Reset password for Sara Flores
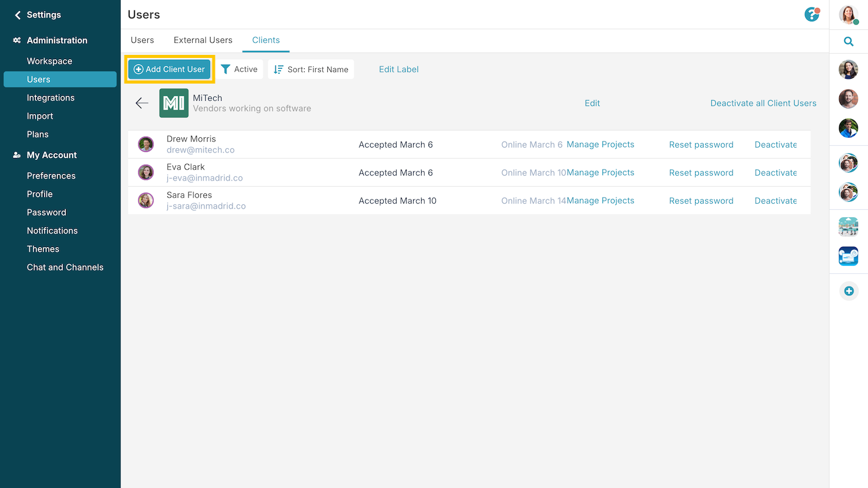 tap(701, 201)
